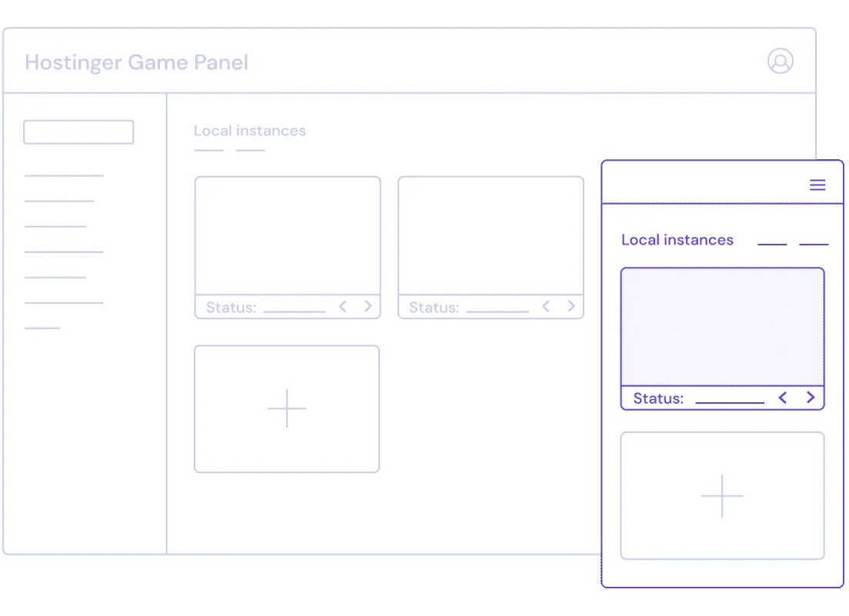
Task: Open the hamburger menu in the mobile panel
Action: pos(817,185)
